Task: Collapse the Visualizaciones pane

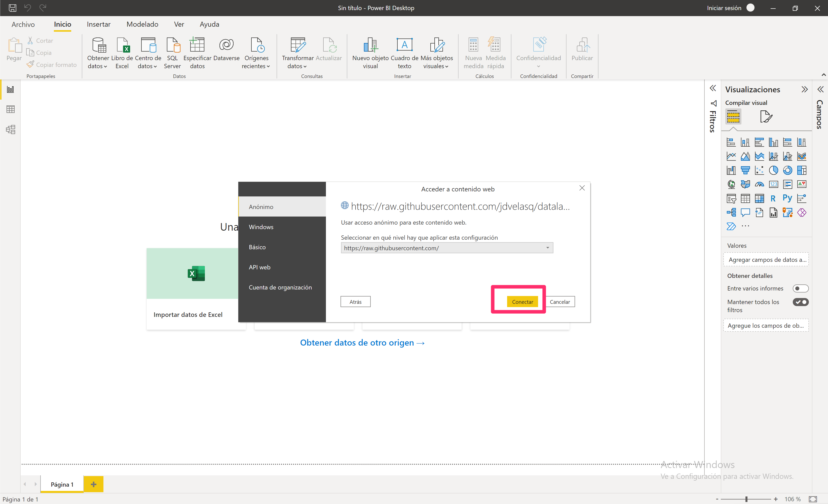Action: point(804,89)
